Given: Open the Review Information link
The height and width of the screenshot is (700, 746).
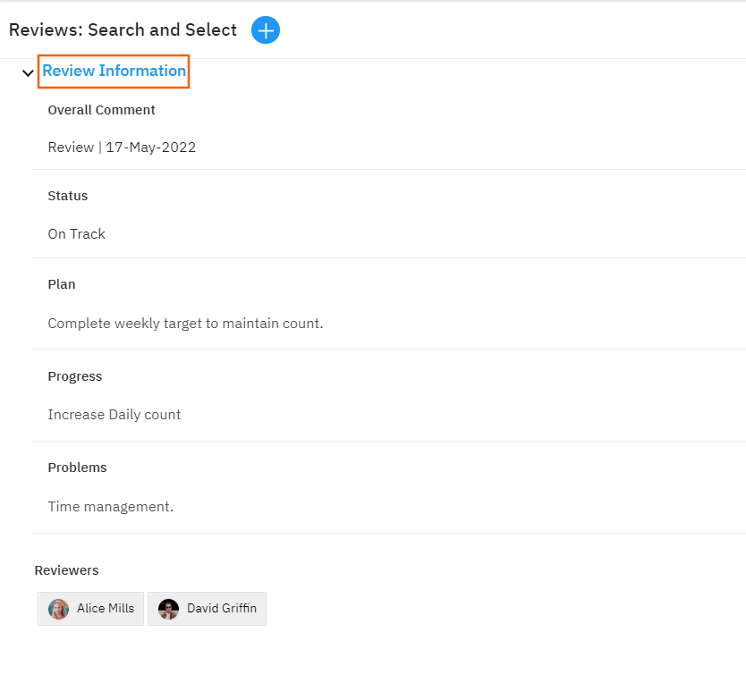Looking at the screenshot, I should pos(114,72).
